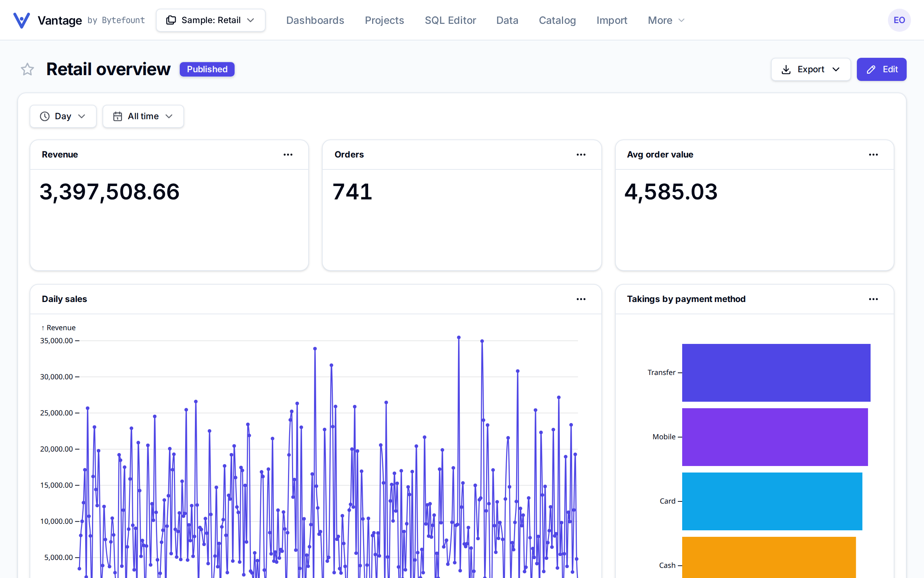Click the purple Mobile bar
Image resolution: width=924 pixels, height=578 pixels.
click(775, 437)
